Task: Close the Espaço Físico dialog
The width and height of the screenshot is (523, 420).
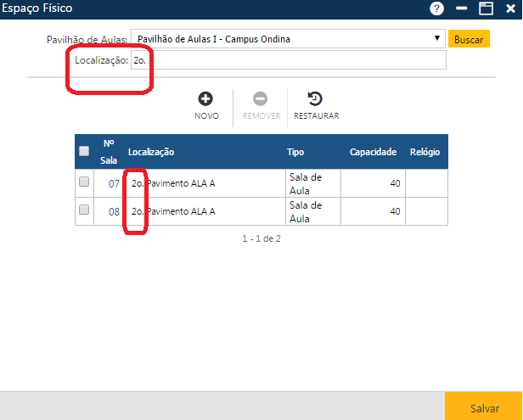Action: (510, 8)
